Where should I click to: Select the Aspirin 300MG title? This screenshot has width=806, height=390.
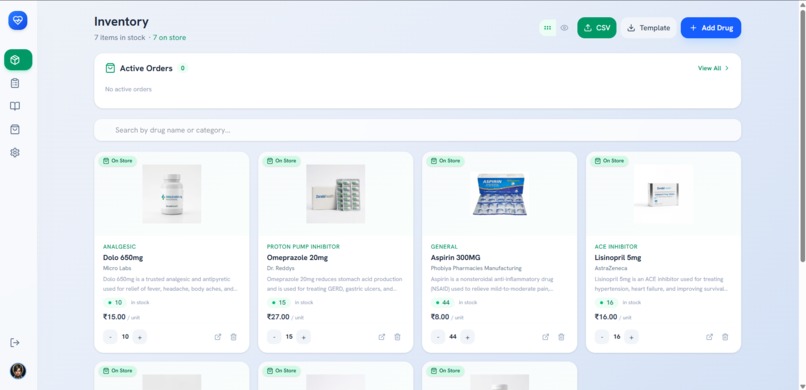[x=455, y=257]
